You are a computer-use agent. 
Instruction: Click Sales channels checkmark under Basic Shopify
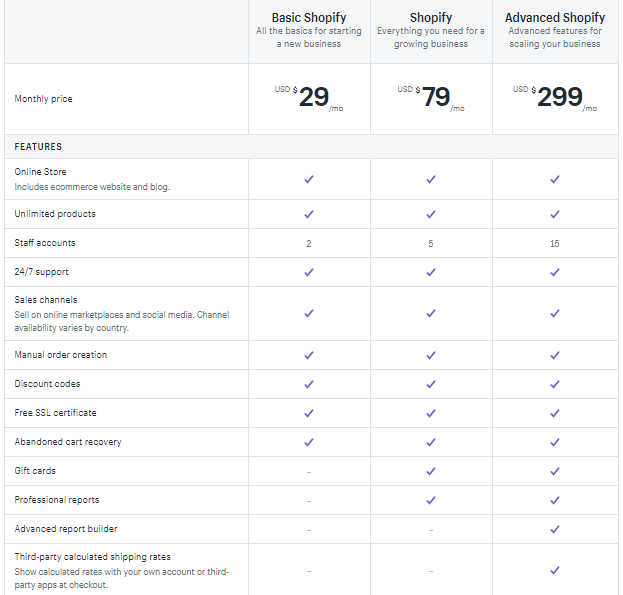[309, 313]
